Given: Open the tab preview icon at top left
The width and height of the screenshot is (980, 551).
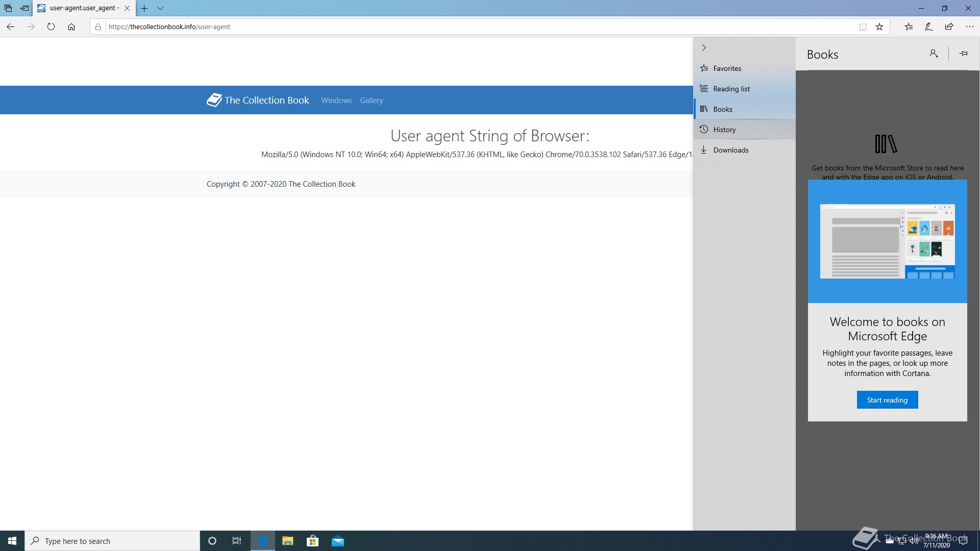Looking at the screenshot, I should click(x=8, y=8).
